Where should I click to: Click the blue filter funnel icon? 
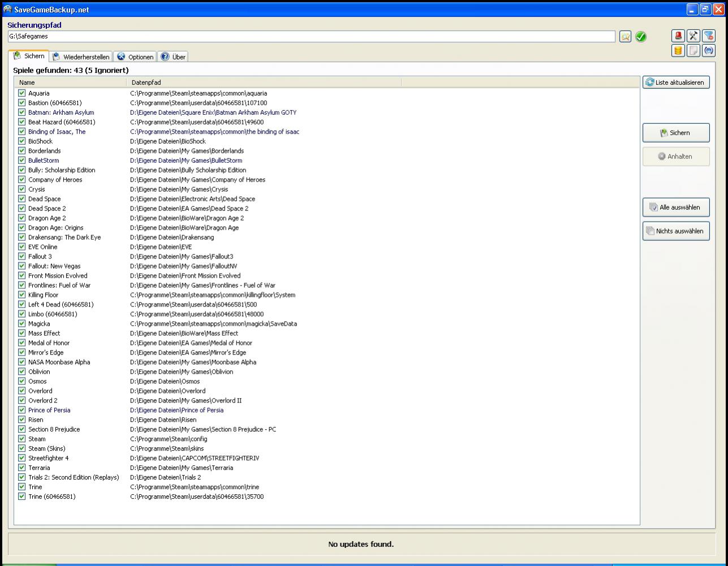(709, 36)
